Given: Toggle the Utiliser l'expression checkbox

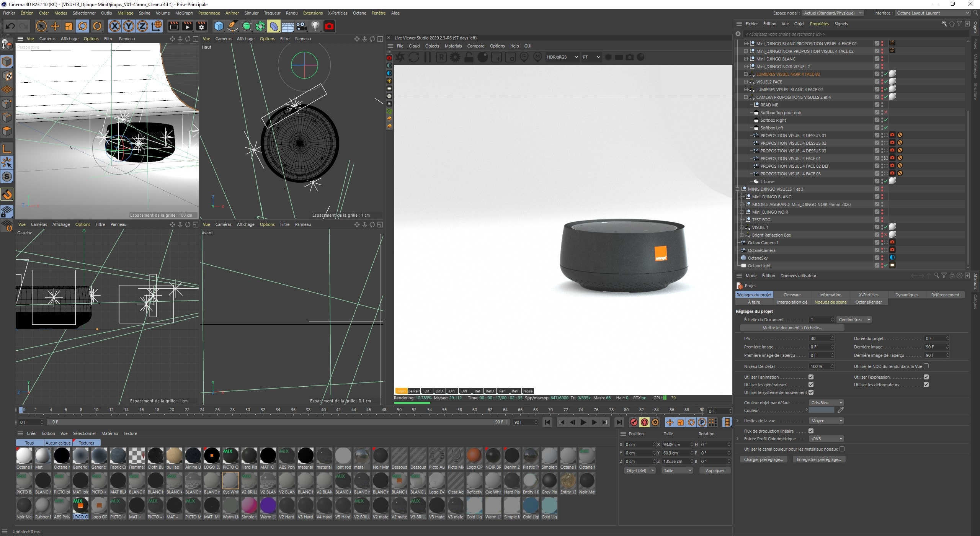Looking at the screenshot, I should tap(926, 377).
